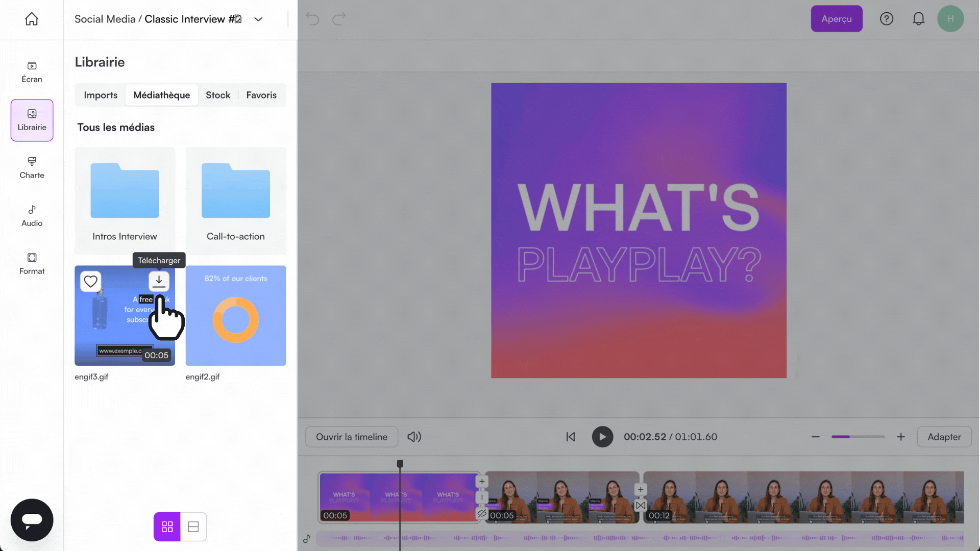Add a transition between the interview clips
Screen dimensions: 980x551
click(x=640, y=506)
